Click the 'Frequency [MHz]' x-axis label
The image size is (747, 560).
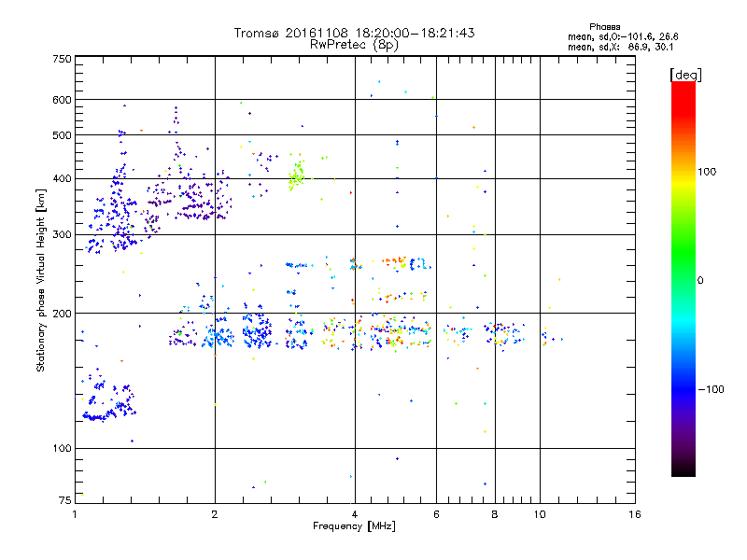pyautogui.click(x=354, y=526)
